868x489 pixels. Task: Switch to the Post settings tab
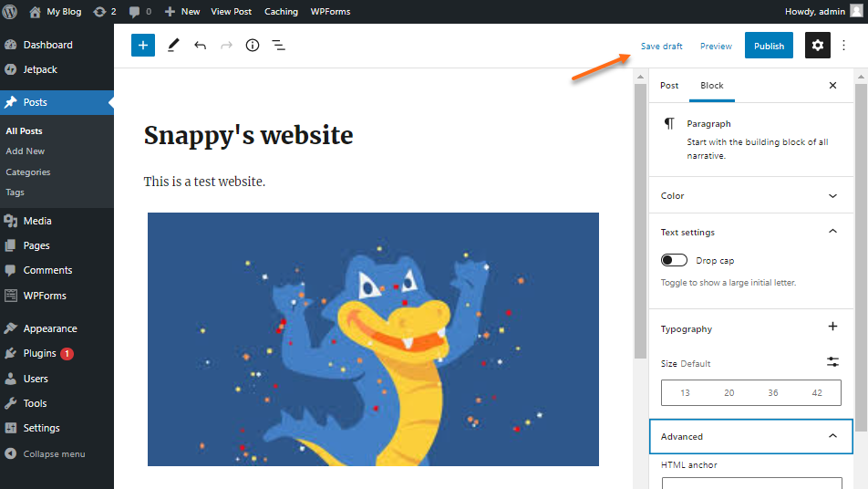tap(669, 85)
